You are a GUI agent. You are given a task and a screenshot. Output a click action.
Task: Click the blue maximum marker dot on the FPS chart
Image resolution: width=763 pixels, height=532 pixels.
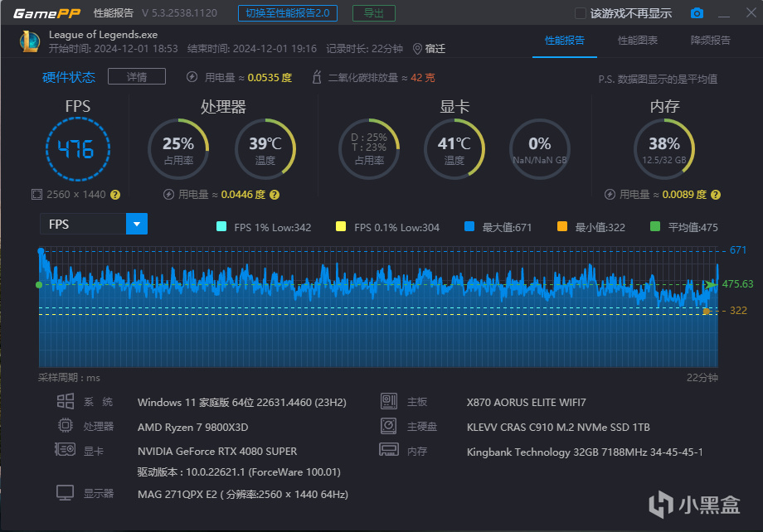(x=41, y=251)
